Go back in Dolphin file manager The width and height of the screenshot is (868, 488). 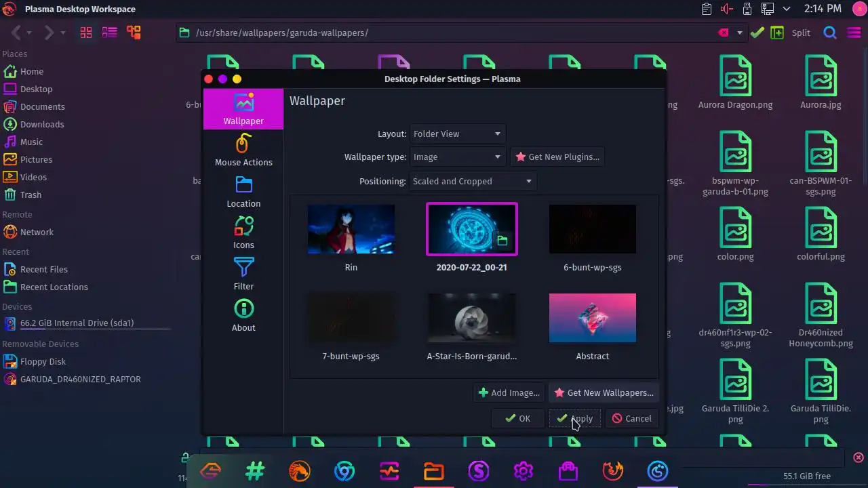coord(16,33)
